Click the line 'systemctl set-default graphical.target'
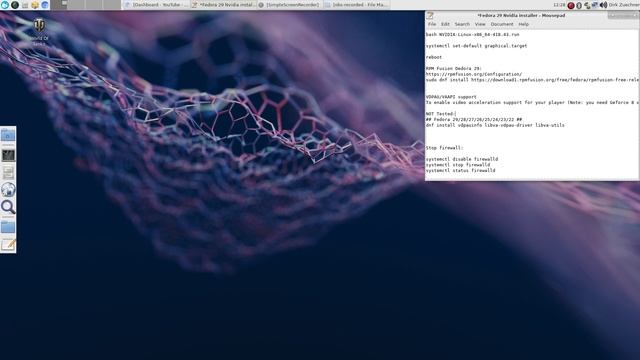The width and height of the screenshot is (640, 360). click(x=476, y=46)
